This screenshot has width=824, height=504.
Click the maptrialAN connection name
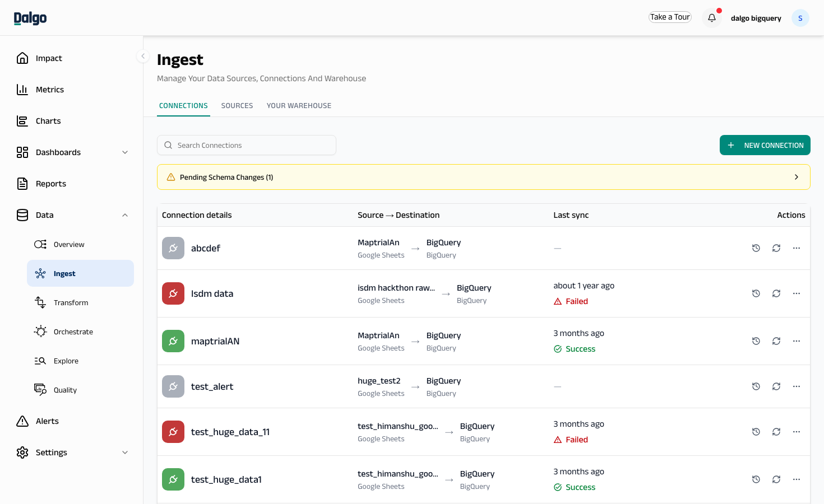(215, 341)
